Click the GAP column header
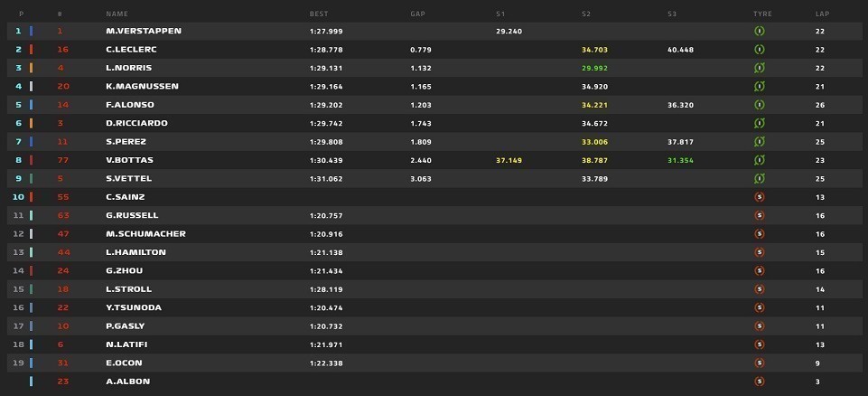 point(418,14)
